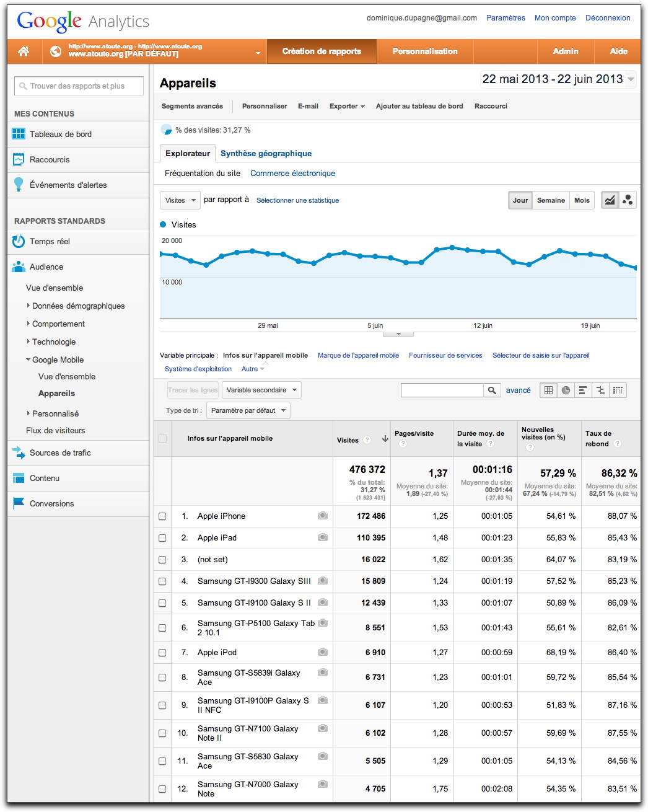Select the Événements d'alertes bulb icon
Viewport: 648px width, 812px height.
[x=19, y=185]
